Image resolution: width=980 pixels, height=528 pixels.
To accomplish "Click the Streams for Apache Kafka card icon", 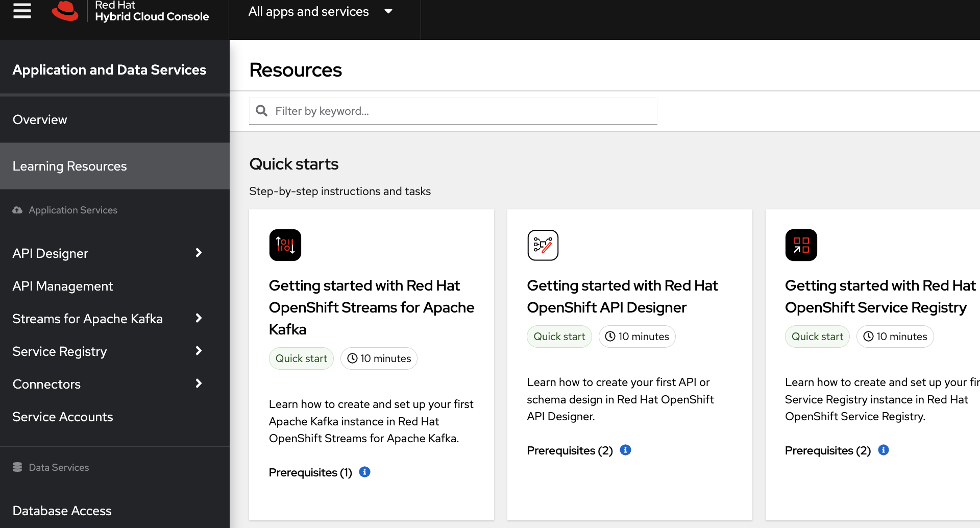I will pos(285,245).
